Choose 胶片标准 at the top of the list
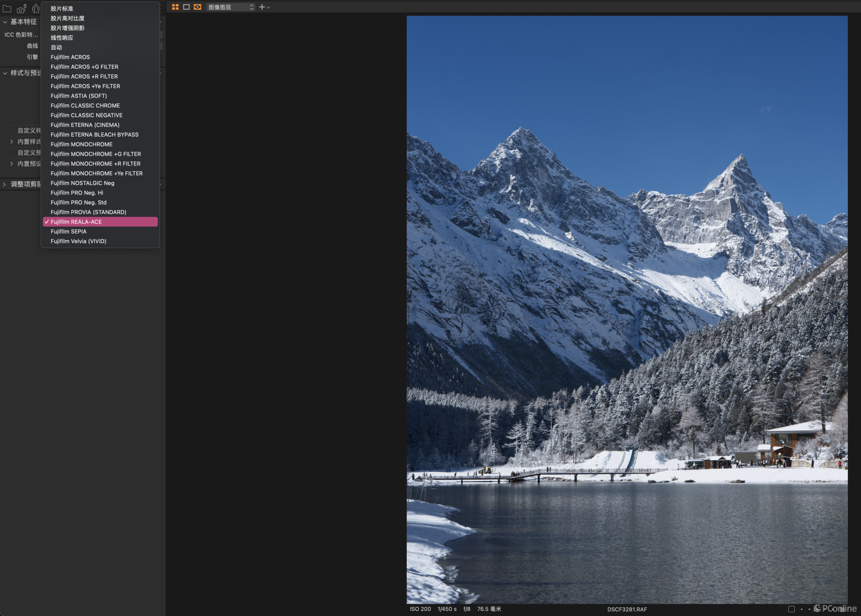Viewport: 861px width, 616px height. click(x=61, y=8)
